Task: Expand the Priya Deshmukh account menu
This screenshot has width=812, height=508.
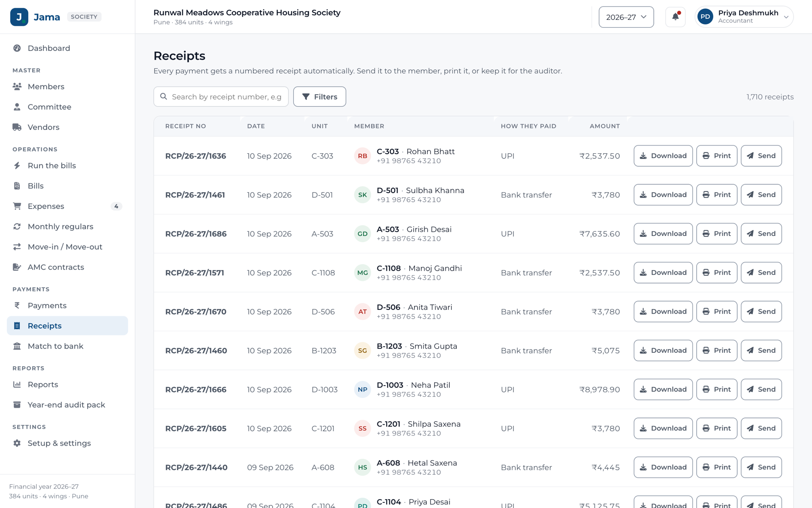Action: coord(744,17)
